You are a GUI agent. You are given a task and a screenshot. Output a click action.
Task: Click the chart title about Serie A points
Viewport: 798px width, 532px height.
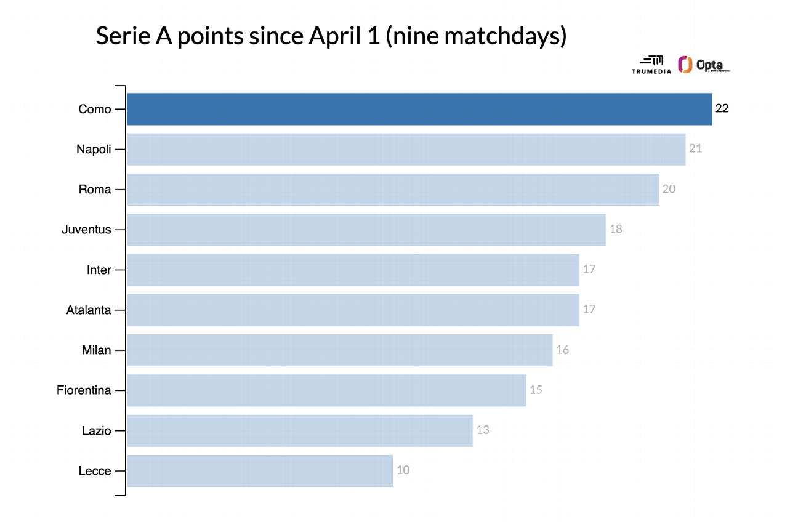click(x=331, y=36)
